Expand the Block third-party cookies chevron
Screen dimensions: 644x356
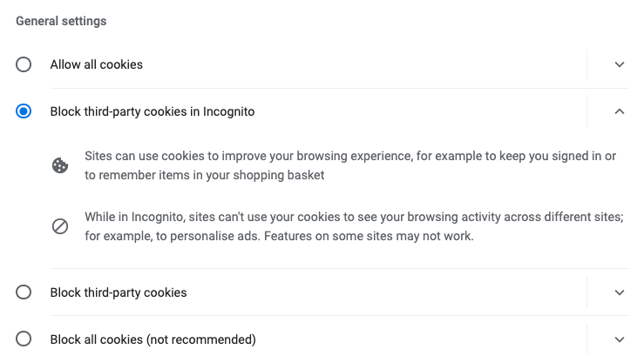pyautogui.click(x=620, y=292)
